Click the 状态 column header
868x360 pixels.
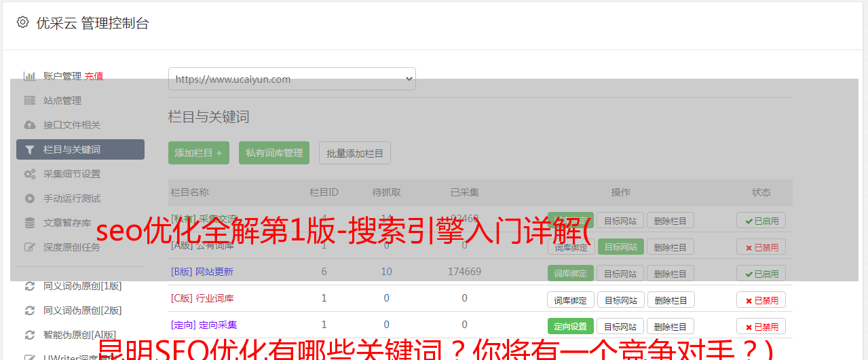pos(761,192)
